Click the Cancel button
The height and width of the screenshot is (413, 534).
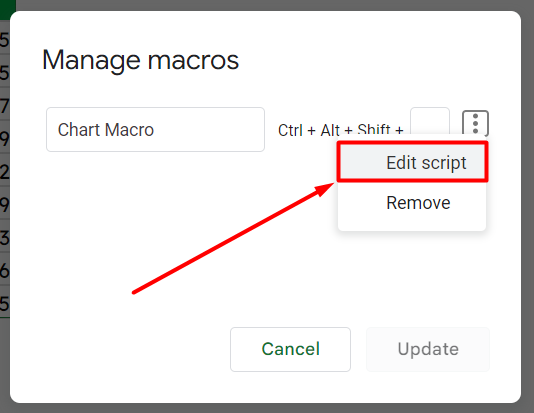point(290,349)
